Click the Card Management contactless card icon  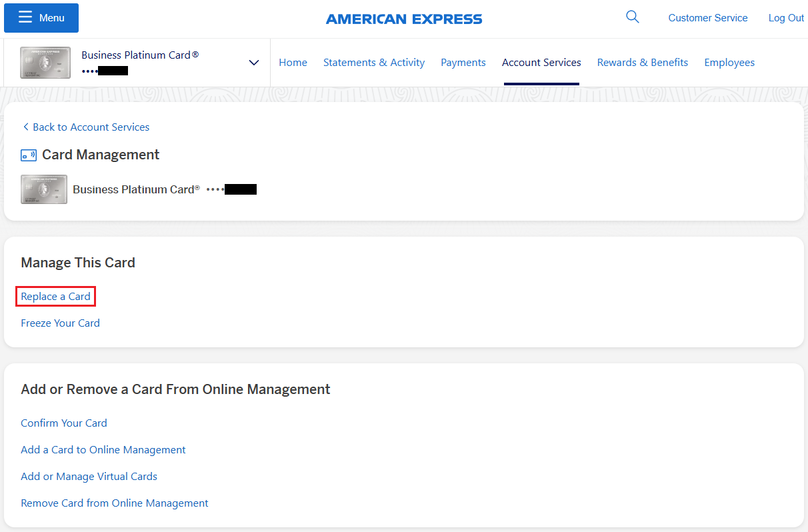click(x=29, y=155)
